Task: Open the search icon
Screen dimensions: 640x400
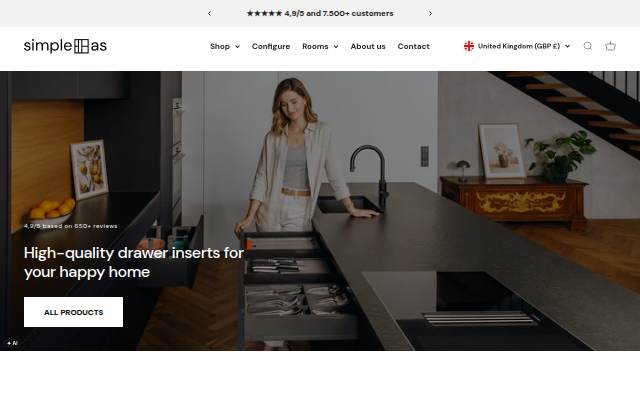Action: 587,46
